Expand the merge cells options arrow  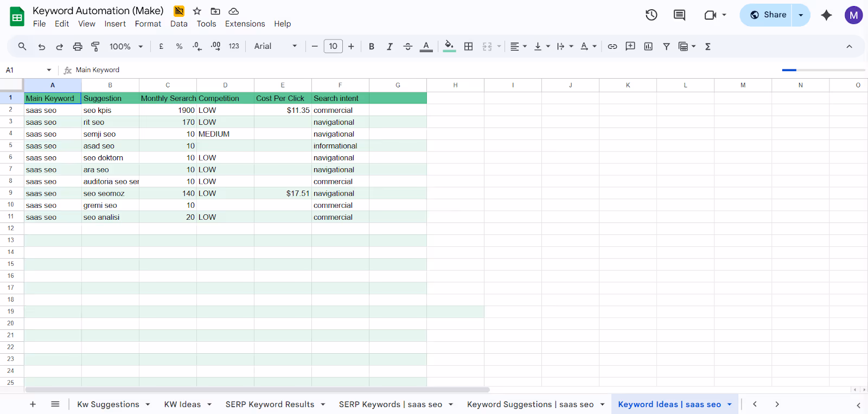point(499,47)
